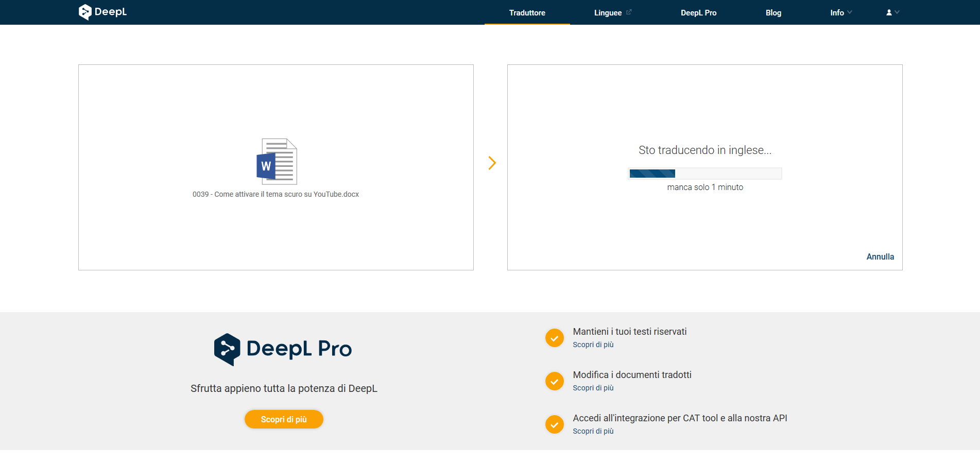
Task: Open the DeepL Pro menu item
Action: 698,12
